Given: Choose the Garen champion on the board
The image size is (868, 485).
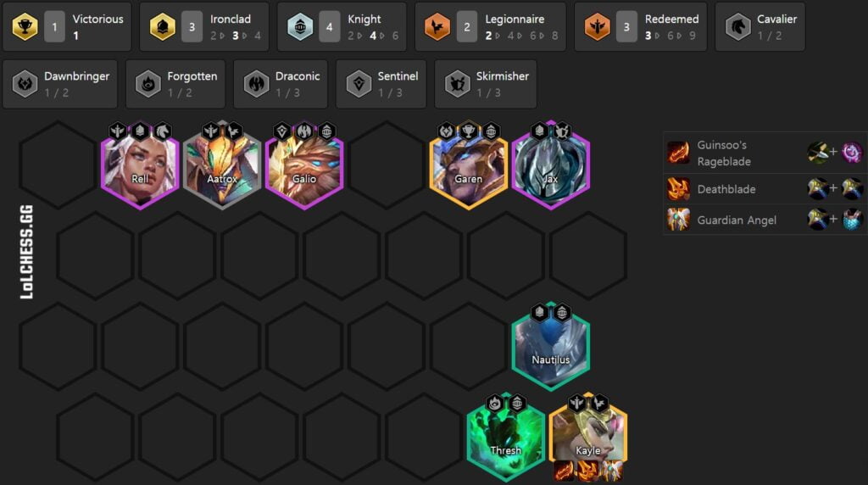Looking at the screenshot, I should click(468, 165).
